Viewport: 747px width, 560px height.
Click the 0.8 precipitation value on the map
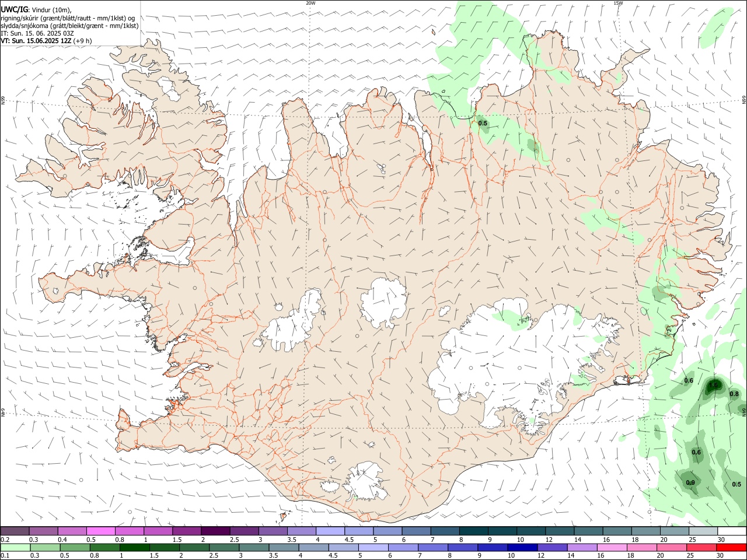pos(734,394)
